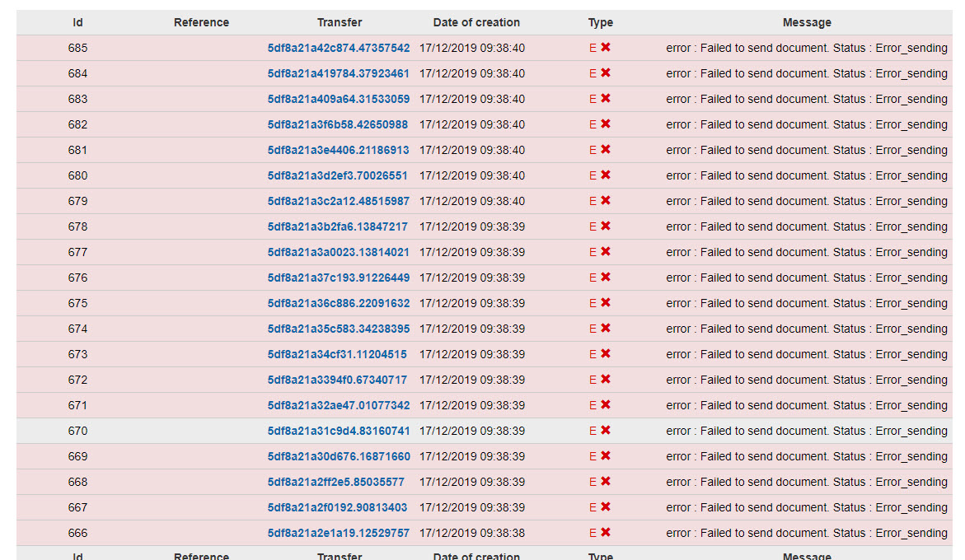Open transfer link 5df8a21a3d2ef3.70026551
This screenshot has height=560, width=965.
(338, 175)
